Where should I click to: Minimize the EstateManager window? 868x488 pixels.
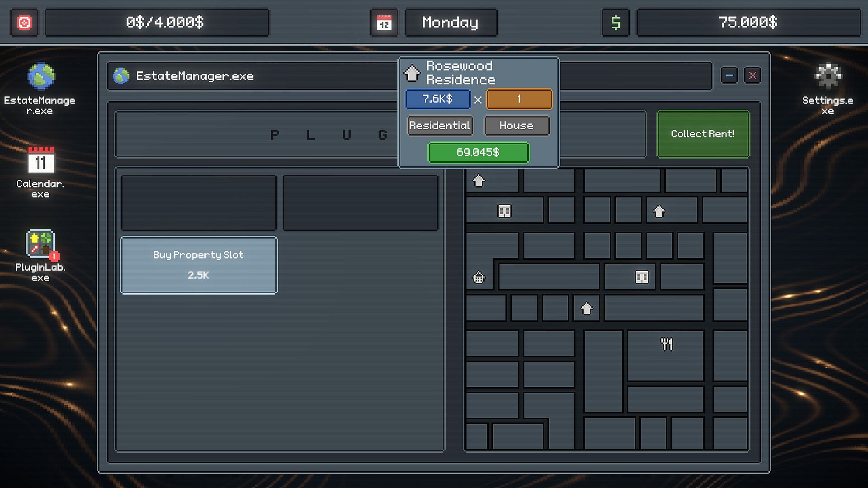click(729, 75)
